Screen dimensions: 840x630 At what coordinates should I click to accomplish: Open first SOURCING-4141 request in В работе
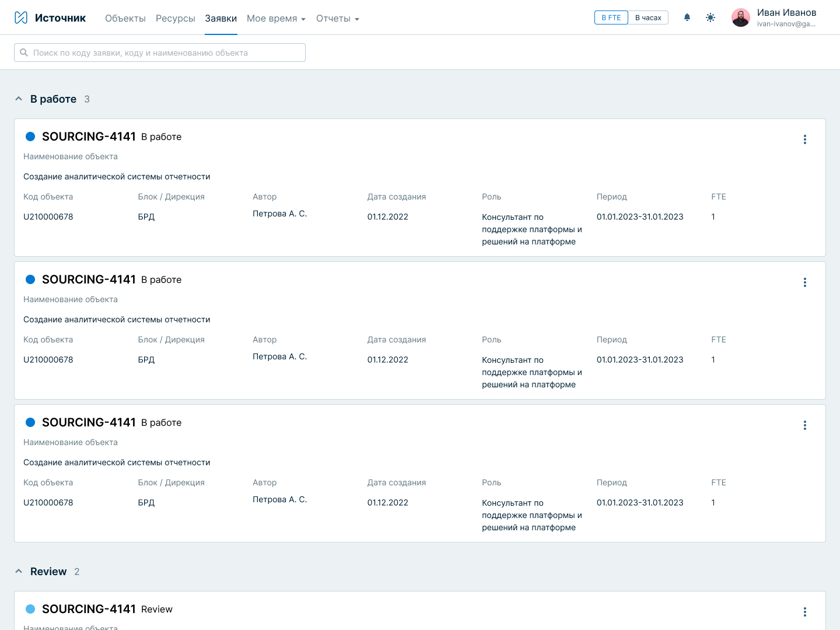coord(89,136)
